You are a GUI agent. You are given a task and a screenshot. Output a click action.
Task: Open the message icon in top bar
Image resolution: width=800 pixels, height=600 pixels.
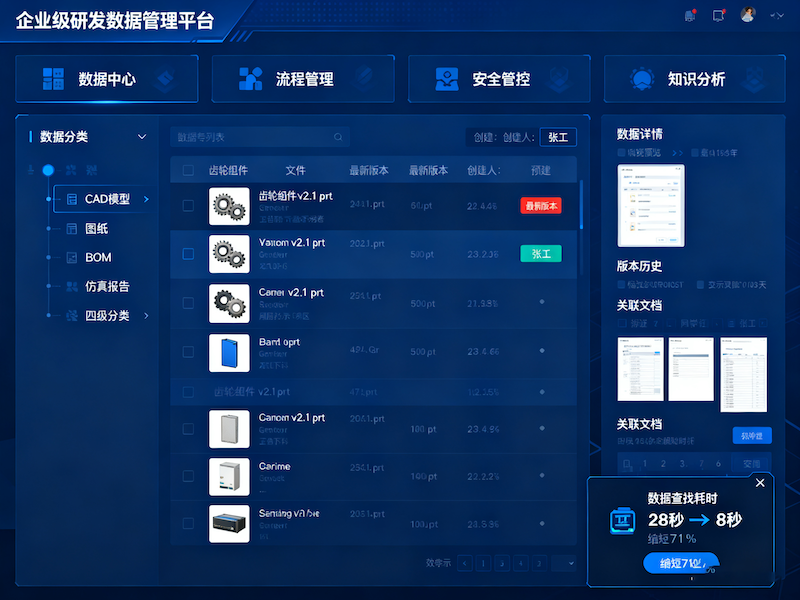click(718, 15)
